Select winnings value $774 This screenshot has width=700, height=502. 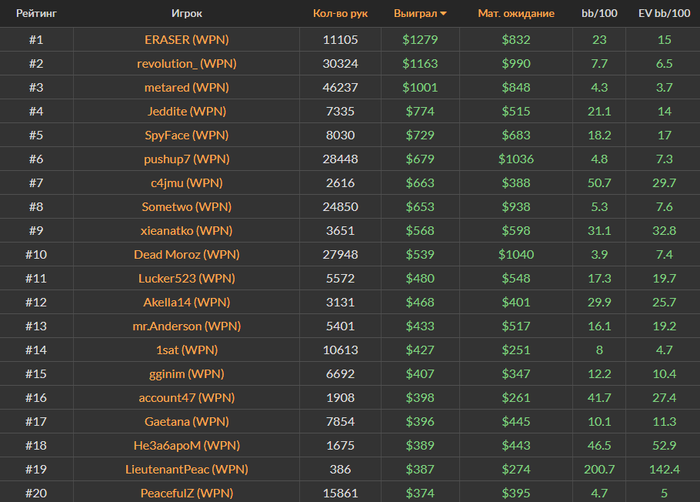[x=420, y=111]
